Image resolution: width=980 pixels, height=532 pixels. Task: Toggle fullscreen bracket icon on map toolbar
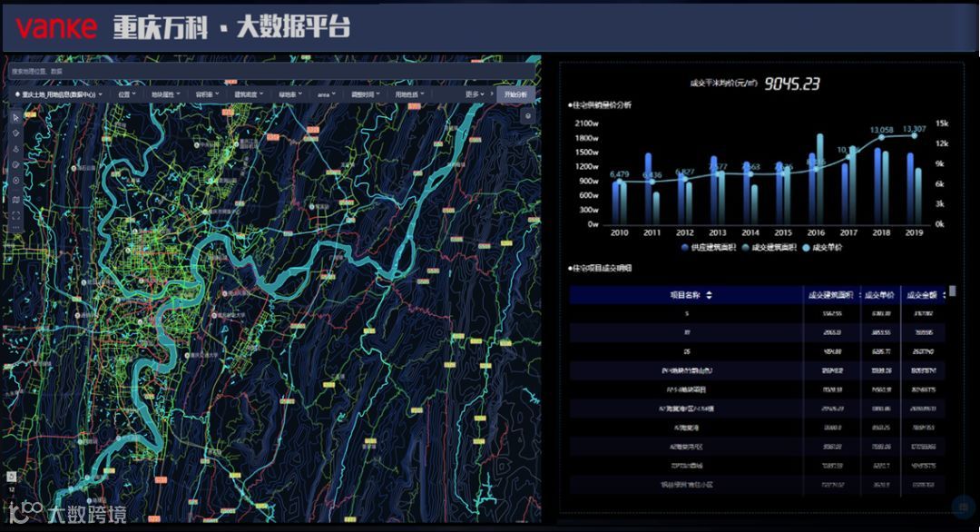click(16, 215)
